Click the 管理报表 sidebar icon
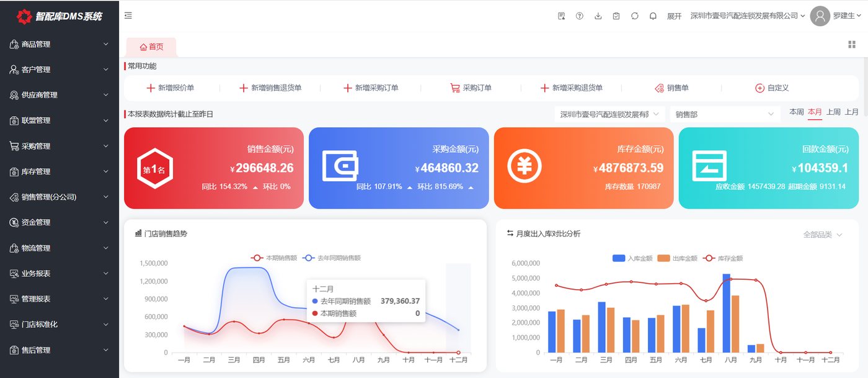Image resolution: width=868 pixels, height=378 pixels. click(14, 299)
